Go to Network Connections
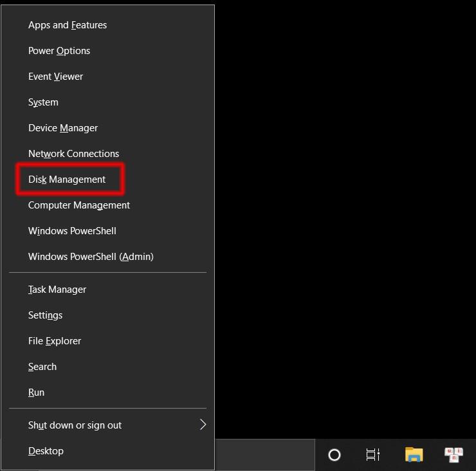This screenshot has height=471, width=476. point(73,154)
